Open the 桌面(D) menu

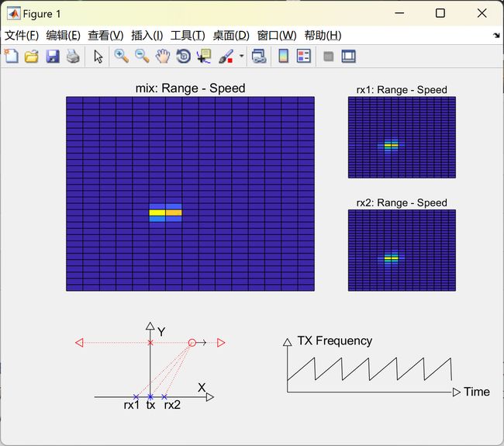click(x=231, y=36)
